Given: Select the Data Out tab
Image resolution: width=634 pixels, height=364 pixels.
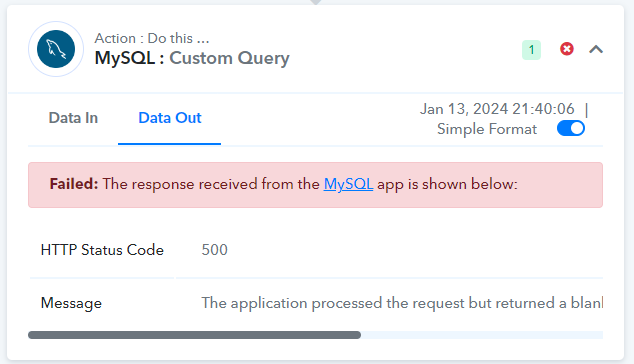Looking at the screenshot, I should coord(169,118).
